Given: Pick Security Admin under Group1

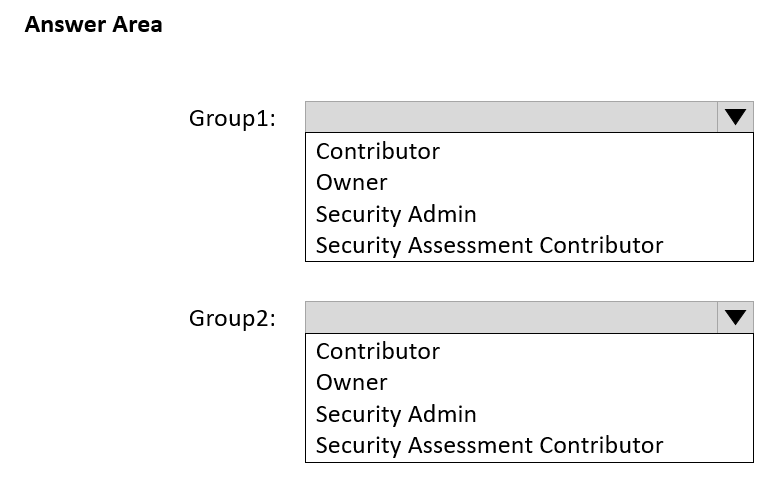Looking at the screenshot, I should click(396, 214).
